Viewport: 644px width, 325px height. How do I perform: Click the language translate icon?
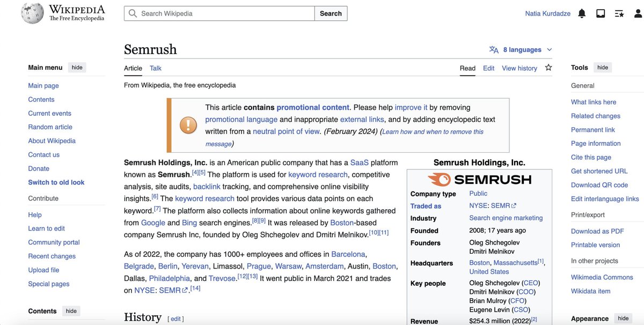tap(494, 49)
